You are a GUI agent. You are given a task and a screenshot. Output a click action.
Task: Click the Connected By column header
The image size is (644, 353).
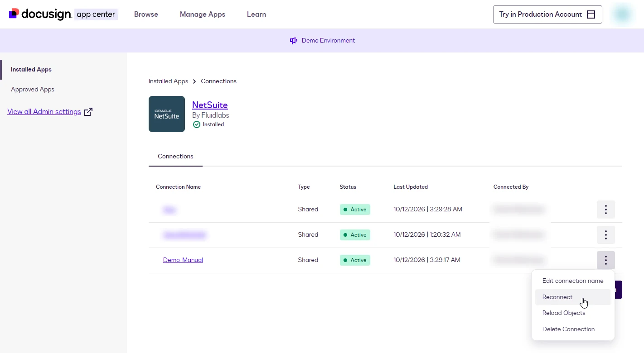pos(511,187)
